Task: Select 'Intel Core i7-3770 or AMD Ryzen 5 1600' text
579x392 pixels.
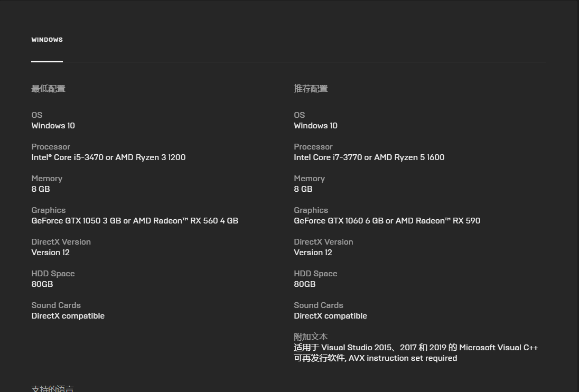Action: point(369,157)
